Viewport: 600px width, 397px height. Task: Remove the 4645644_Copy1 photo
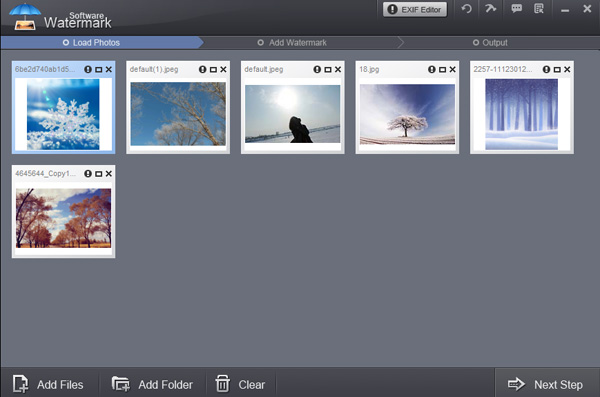[x=109, y=174]
